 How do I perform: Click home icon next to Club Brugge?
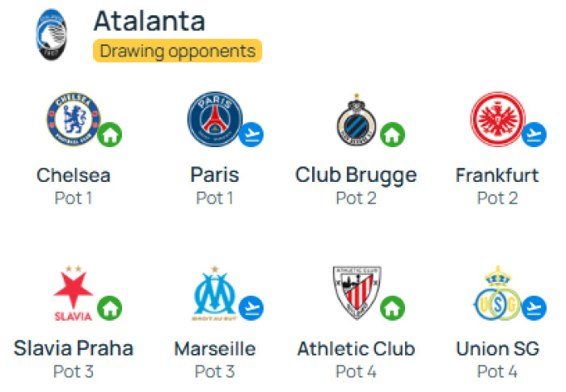click(393, 135)
